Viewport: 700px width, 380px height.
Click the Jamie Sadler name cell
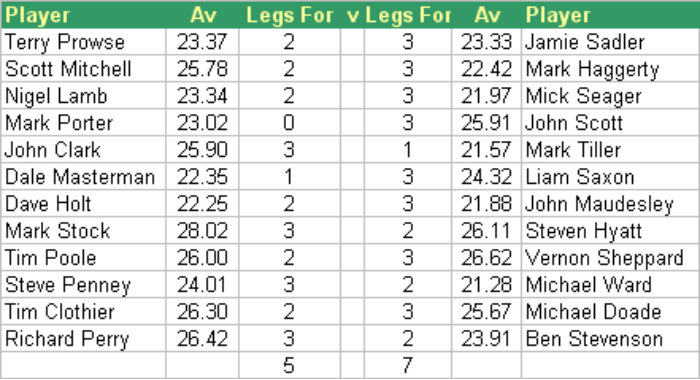[x=610, y=42]
